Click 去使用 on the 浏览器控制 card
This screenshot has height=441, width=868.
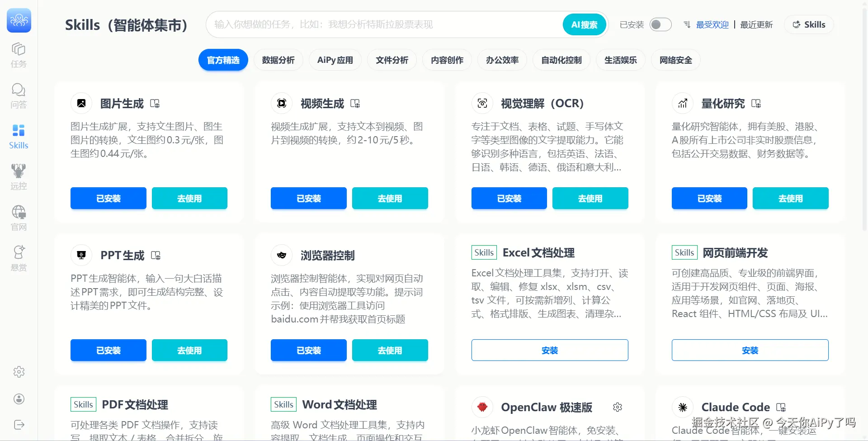click(x=390, y=350)
